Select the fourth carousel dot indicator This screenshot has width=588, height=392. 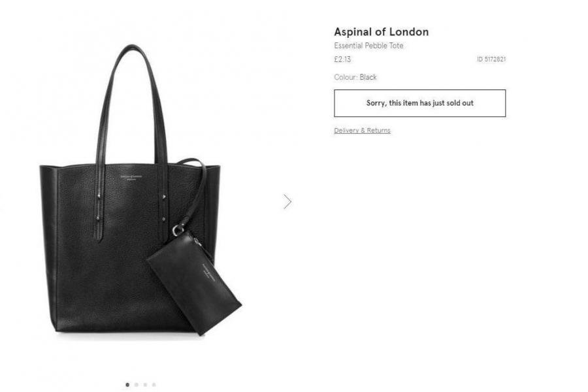[x=154, y=385]
